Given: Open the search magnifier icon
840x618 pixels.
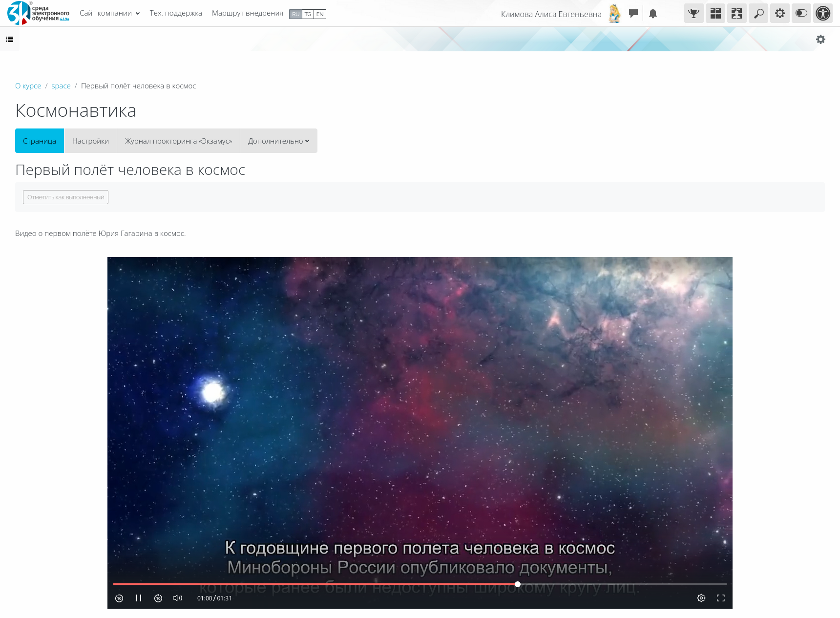Looking at the screenshot, I should [x=758, y=13].
